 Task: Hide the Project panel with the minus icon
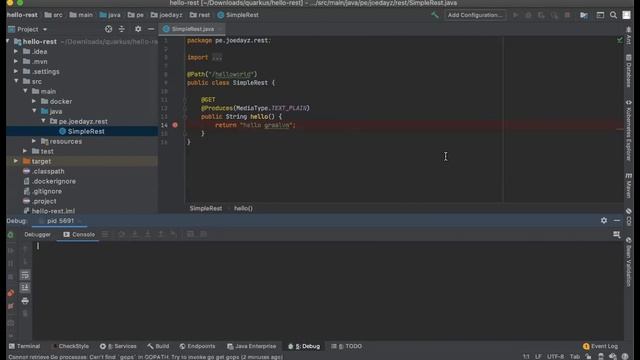[x=151, y=29]
